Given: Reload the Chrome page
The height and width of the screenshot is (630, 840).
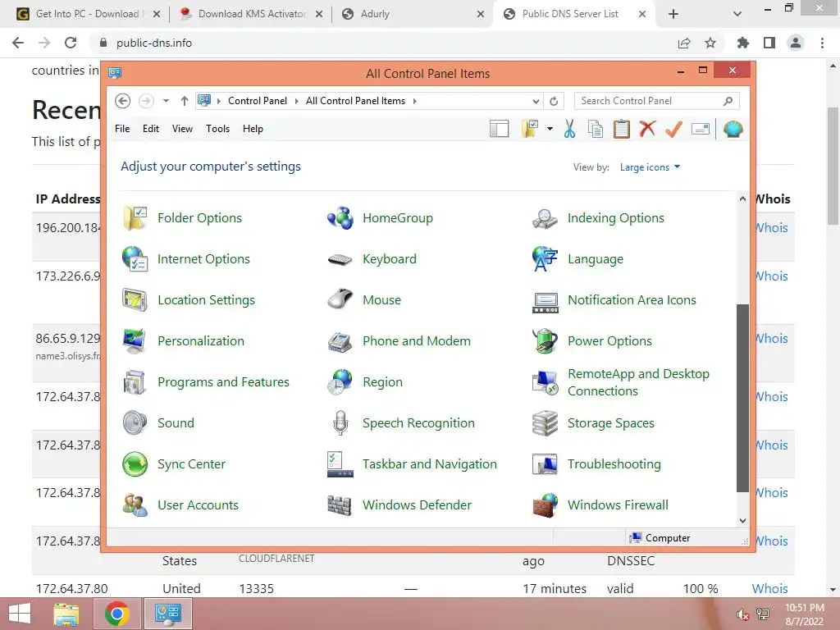Looking at the screenshot, I should (x=71, y=43).
